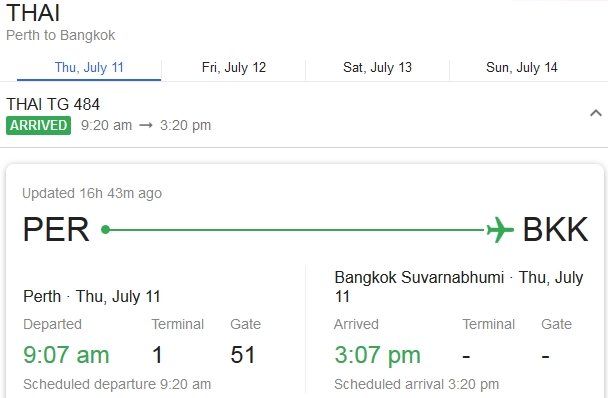This screenshot has width=608, height=398.
Task: Click the Bangkok Suvarnabhumi airport name
Action: click(419, 278)
